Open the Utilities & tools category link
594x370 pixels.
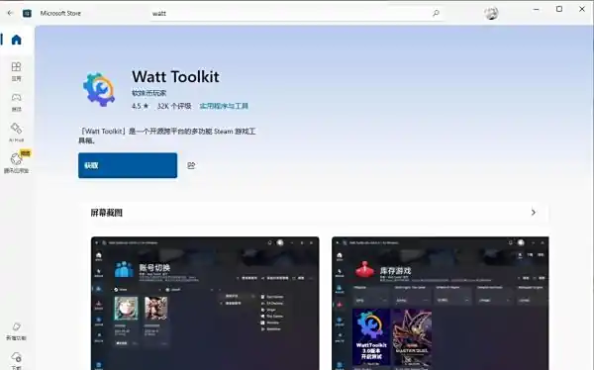pos(224,106)
